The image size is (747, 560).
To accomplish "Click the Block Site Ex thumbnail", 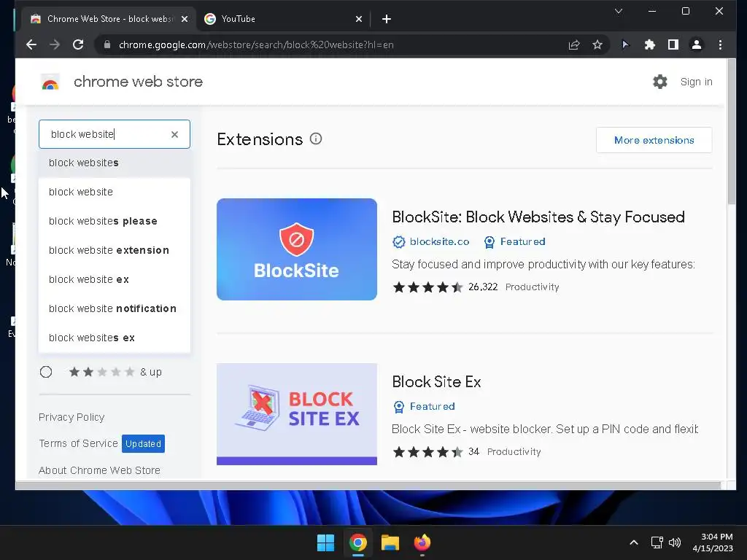I will 297,414.
